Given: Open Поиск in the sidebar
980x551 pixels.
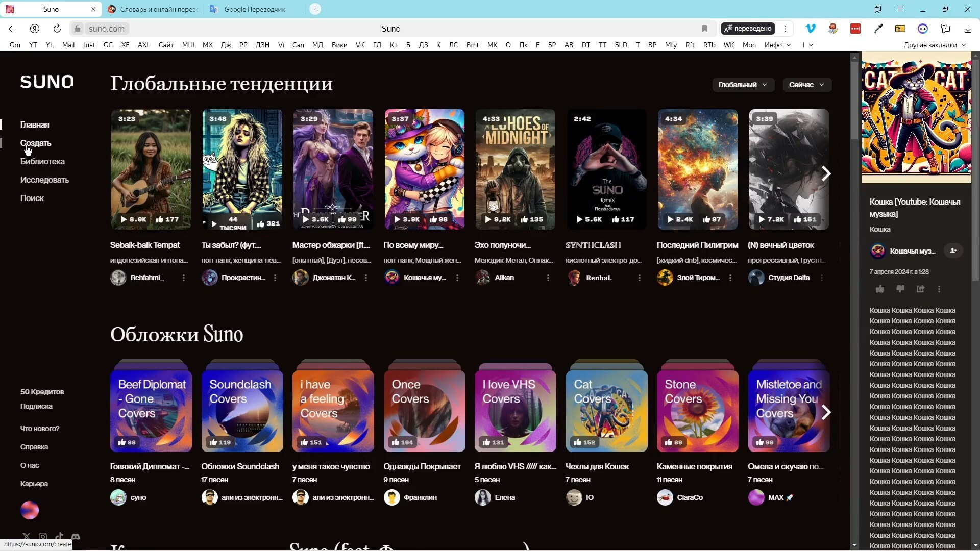Looking at the screenshot, I should (x=32, y=198).
